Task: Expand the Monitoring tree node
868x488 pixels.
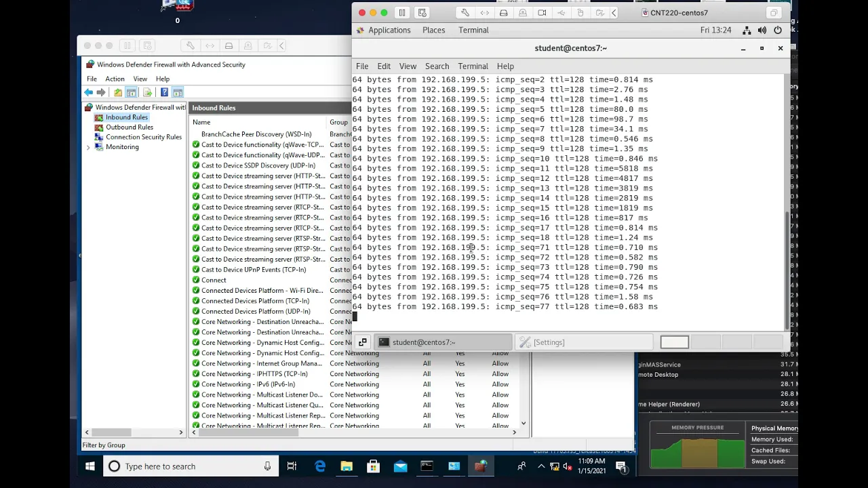Action: pyautogui.click(x=88, y=147)
